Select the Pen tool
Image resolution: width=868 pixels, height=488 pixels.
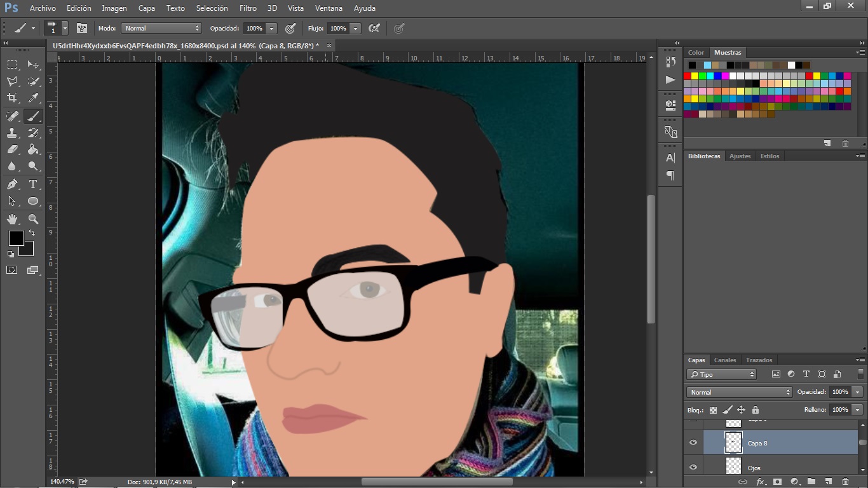coord(12,184)
